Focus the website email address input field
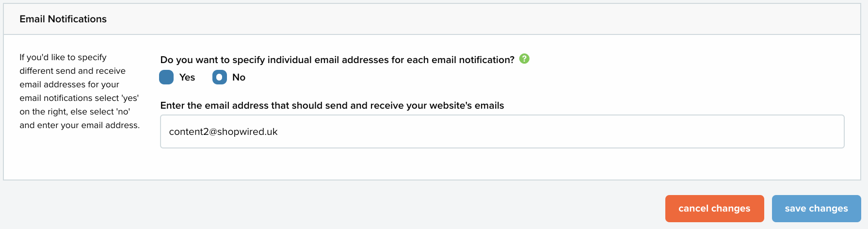Viewport: 868px width, 229px height. click(x=502, y=131)
